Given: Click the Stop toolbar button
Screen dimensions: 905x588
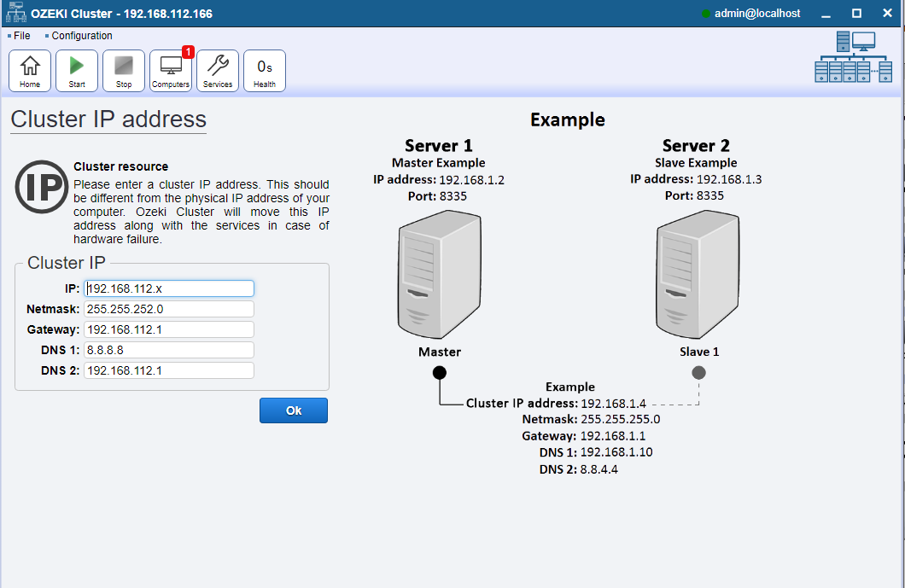Looking at the screenshot, I should (124, 71).
